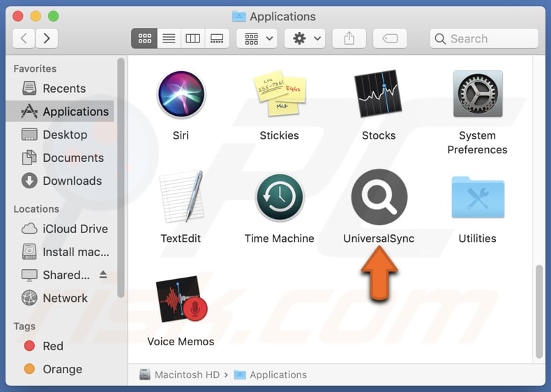Image resolution: width=551 pixels, height=392 pixels.
Task: Switch to gallery view
Action: [217, 38]
